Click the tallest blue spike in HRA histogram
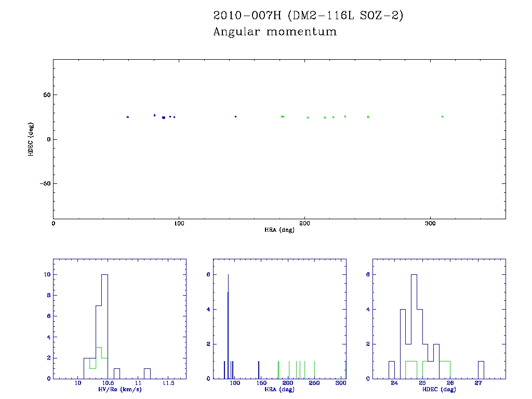 [x=228, y=326]
